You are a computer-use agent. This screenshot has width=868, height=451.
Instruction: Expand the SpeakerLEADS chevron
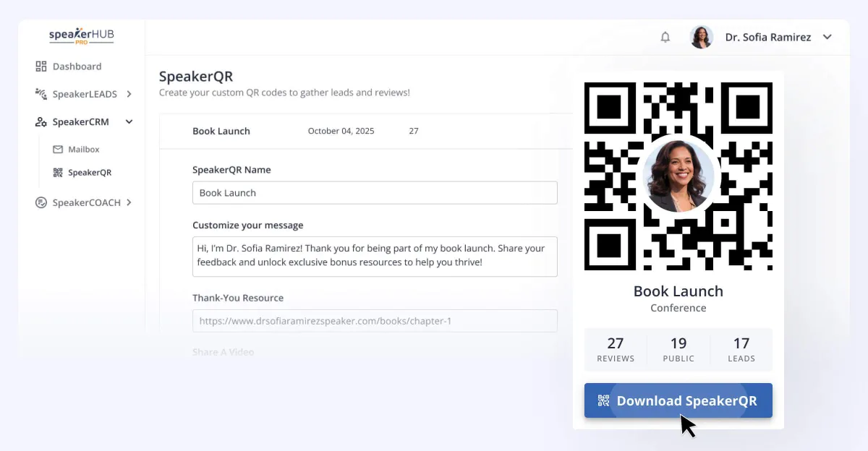pos(129,94)
